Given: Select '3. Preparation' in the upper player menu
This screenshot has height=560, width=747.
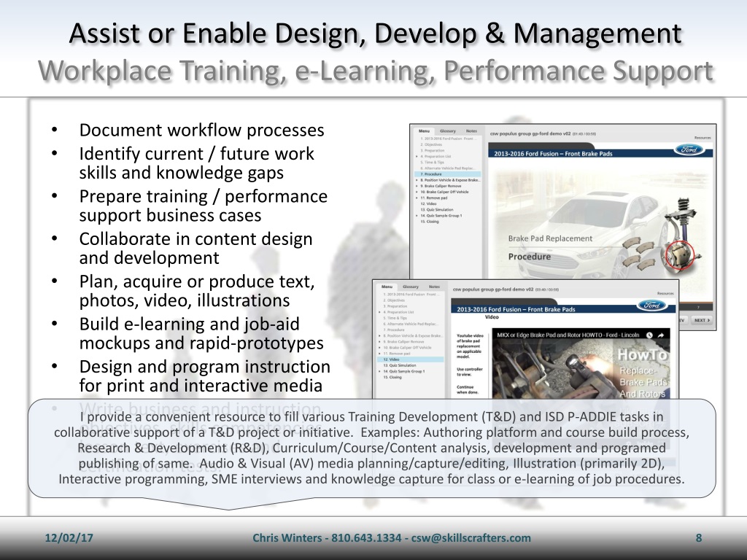Looking at the screenshot, I should (x=432, y=150).
